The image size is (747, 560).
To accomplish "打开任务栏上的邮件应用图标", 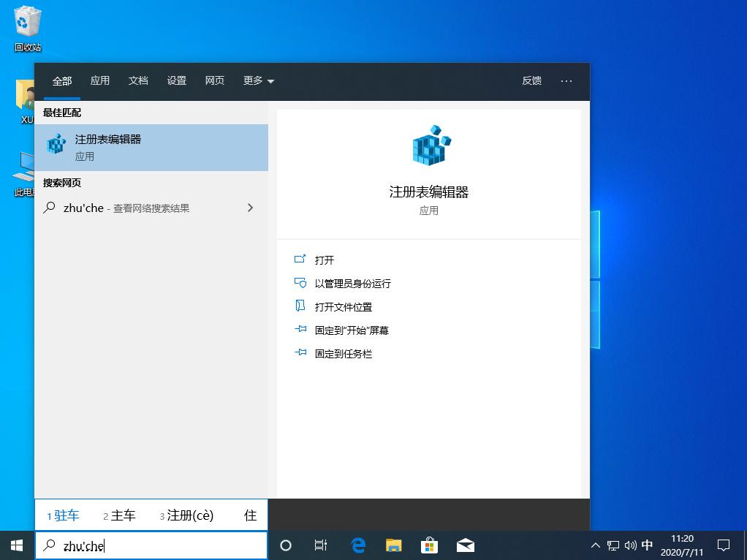I will tap(465, 545).
